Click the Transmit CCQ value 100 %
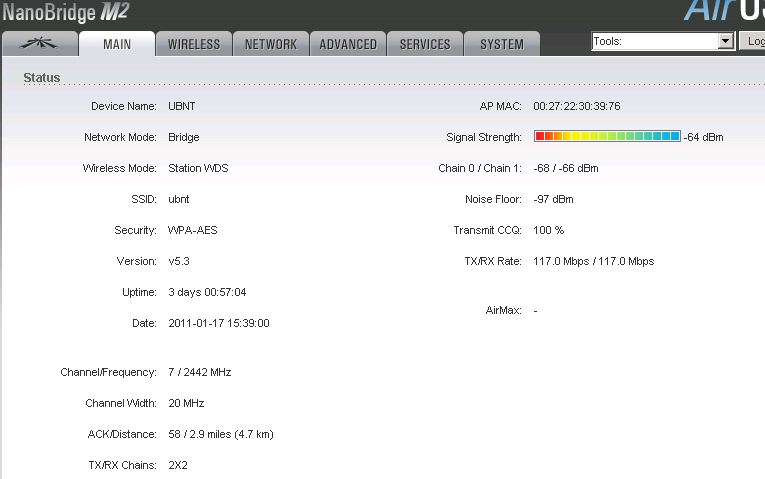765x479 pixels. pos(548,230)
